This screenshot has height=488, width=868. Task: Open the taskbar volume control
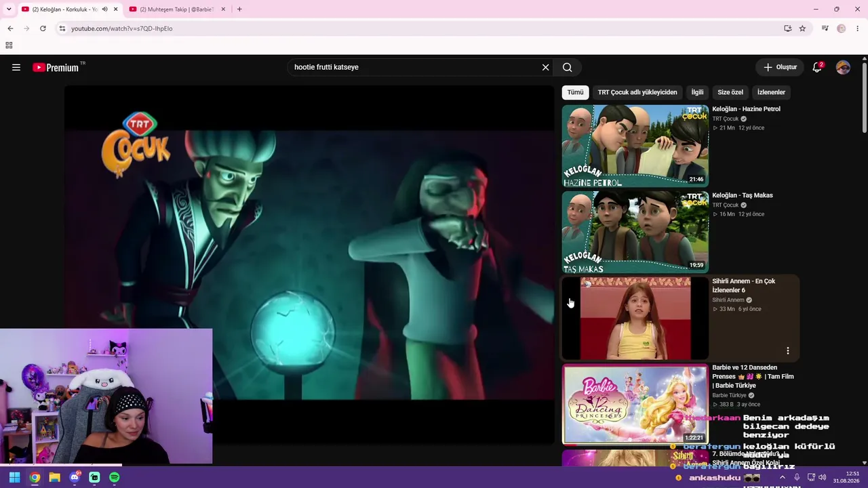coord(823,477)
